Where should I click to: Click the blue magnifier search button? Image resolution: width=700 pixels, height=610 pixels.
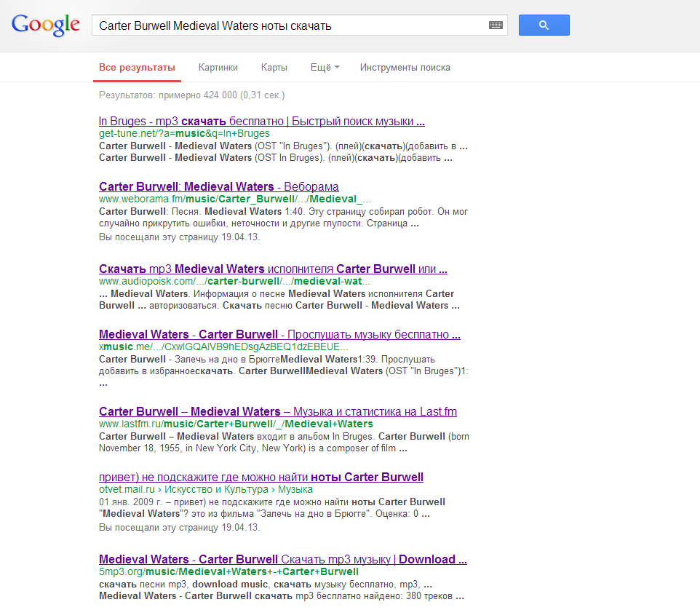pyautogui.click(x=544, y=25)
